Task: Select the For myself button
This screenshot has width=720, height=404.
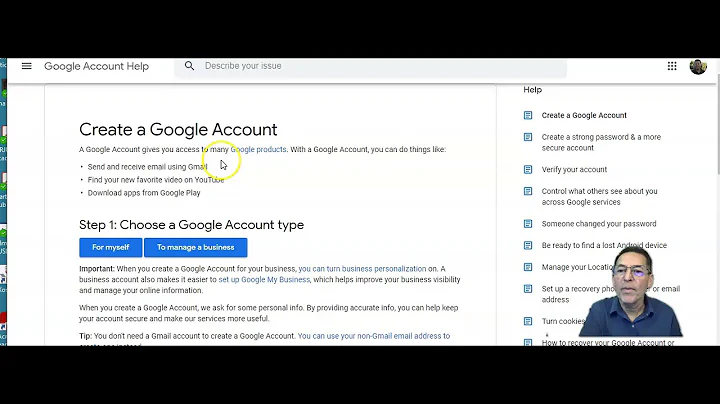Action: coord(111,247)
